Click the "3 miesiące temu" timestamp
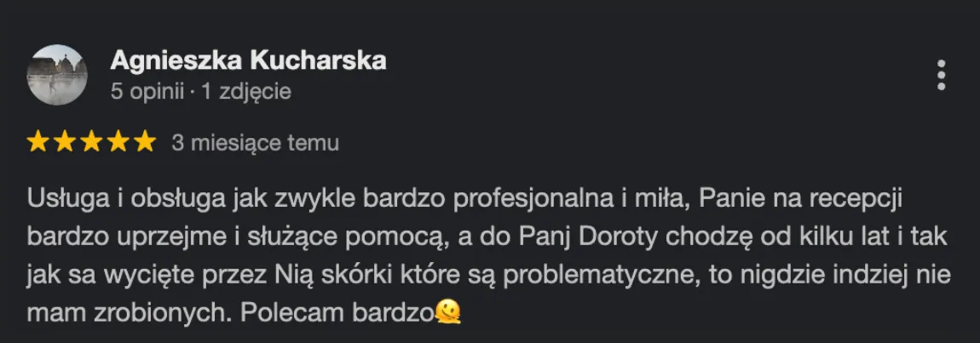 256,143
